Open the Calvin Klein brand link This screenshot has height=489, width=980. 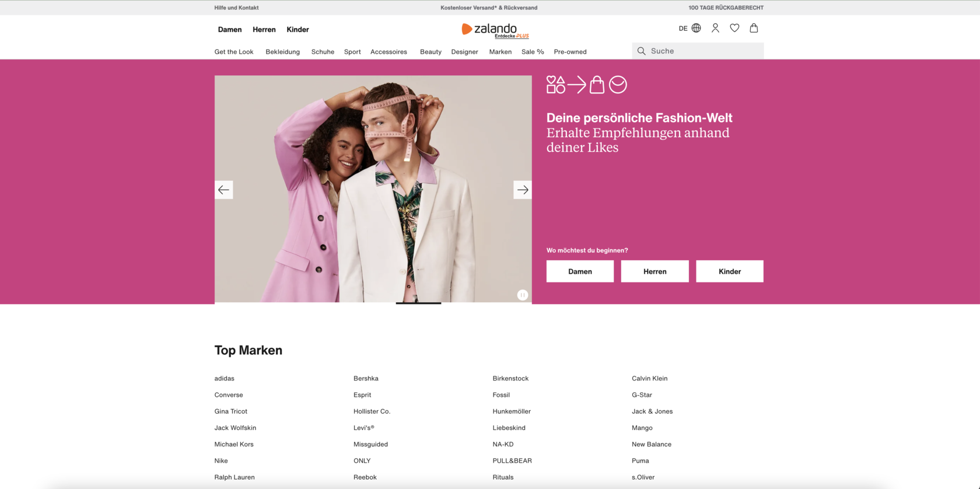tap(650, 379)
